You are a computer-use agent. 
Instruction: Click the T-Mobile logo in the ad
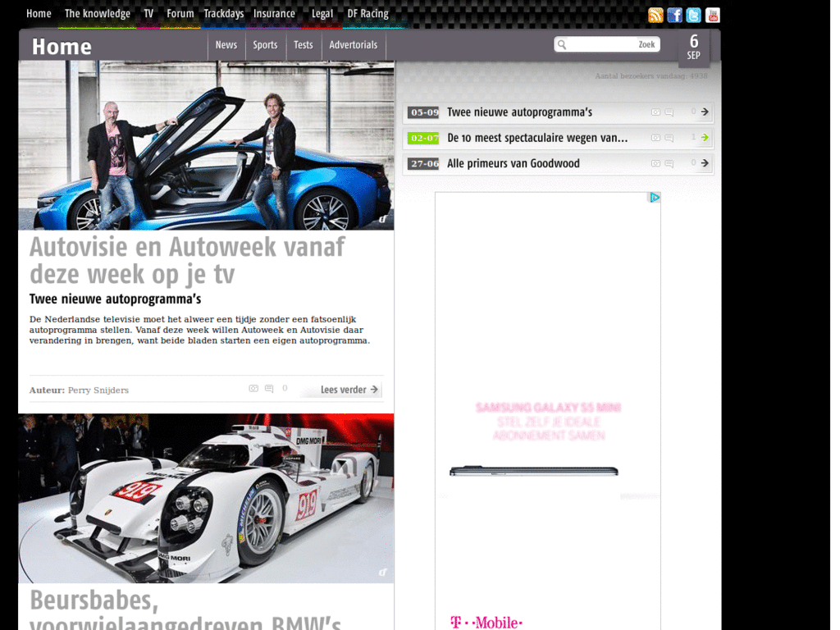point(486,623)
